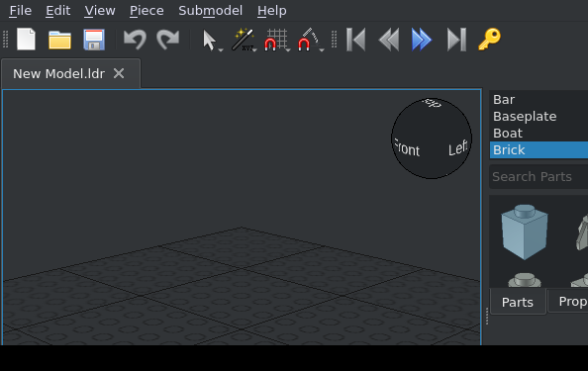This screenshot has width=588, height=371.
Task: Click Front face on the view sphere
Action: (406, 148)
